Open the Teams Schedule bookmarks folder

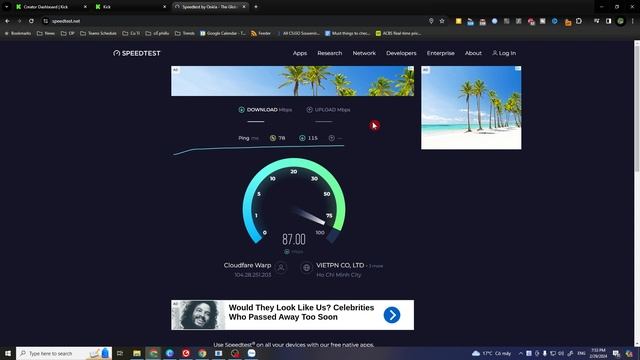pos(98,33)
